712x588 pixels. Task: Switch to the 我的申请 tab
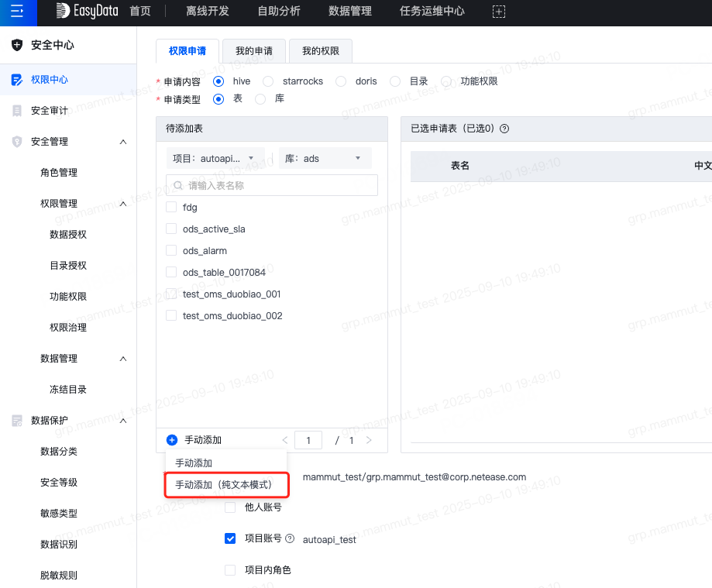(x=253, y=51)
